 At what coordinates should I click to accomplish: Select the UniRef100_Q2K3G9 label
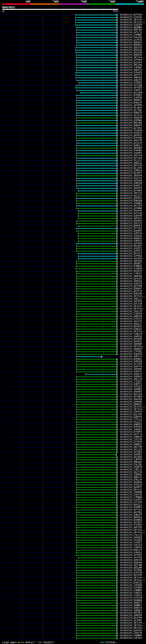point(131,630)
